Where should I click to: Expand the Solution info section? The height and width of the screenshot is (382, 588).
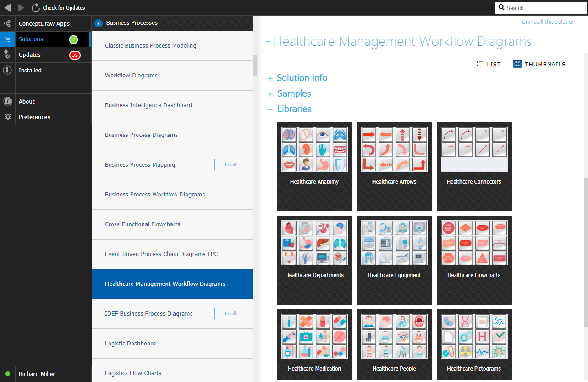[270, 78]
